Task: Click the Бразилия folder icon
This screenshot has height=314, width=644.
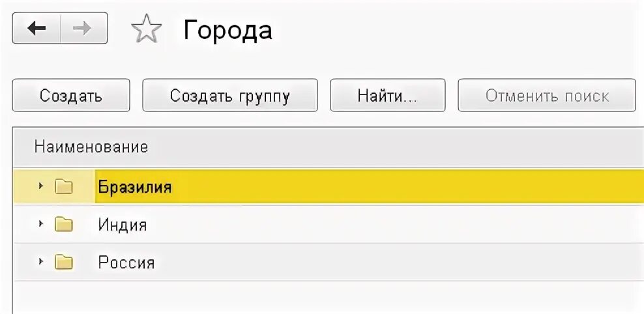Action: [64, 188]
